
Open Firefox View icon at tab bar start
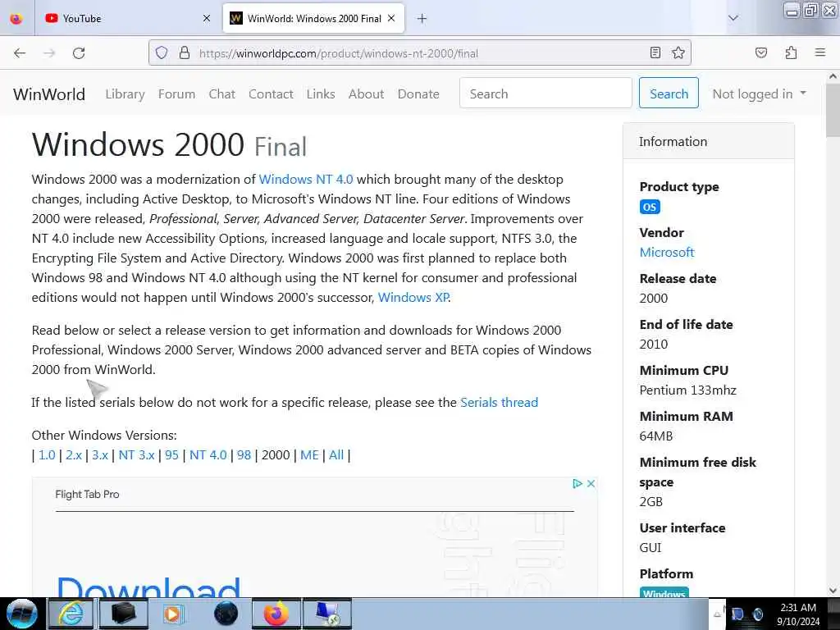tap(16, 19)
